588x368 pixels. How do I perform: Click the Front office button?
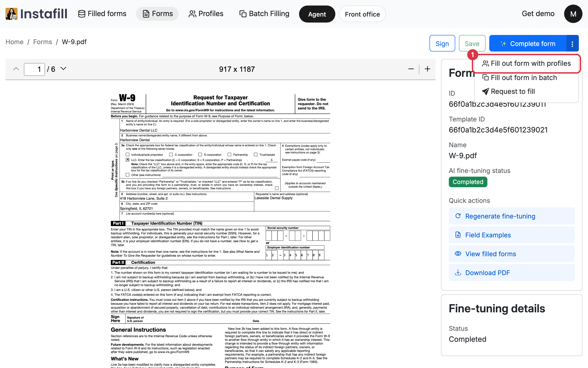pyautogui.click(x=362, y=14)
